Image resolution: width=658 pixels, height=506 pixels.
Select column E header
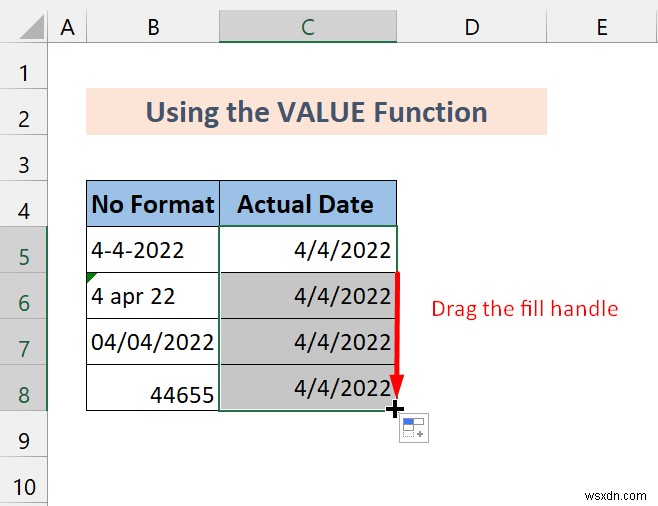point(602,27)
